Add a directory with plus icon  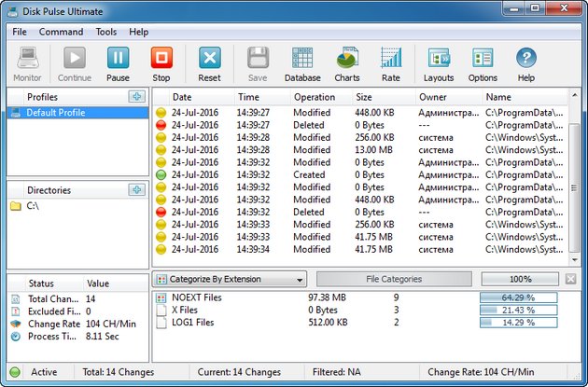(137, 189)
